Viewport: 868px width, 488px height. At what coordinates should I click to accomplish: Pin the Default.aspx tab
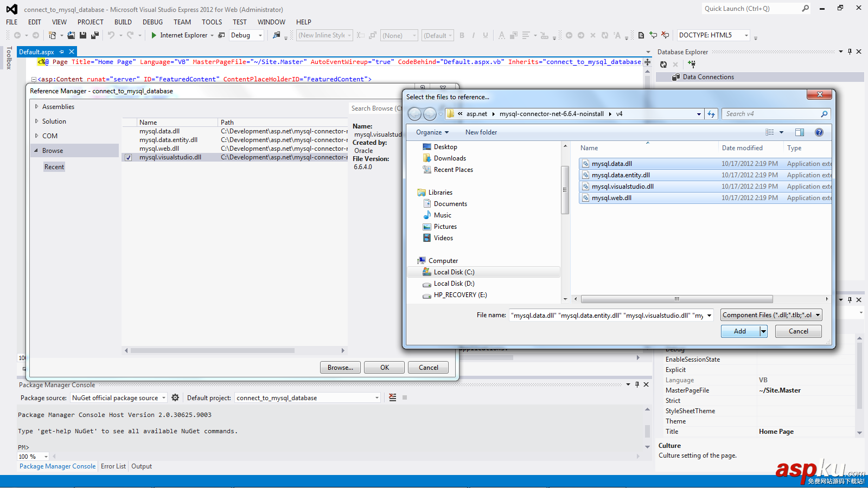coord(62,52)
